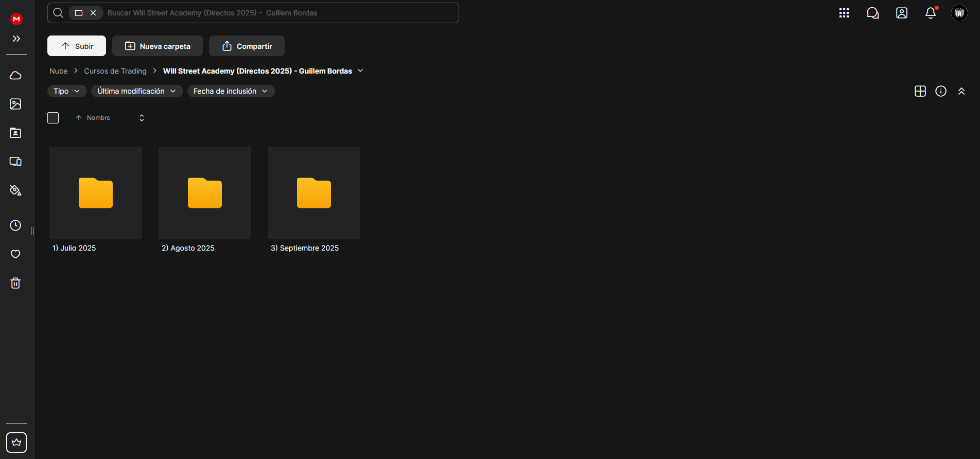Click the Subir upload button
The height and width of the screenshot is (459, 980).
coord(77,46)
